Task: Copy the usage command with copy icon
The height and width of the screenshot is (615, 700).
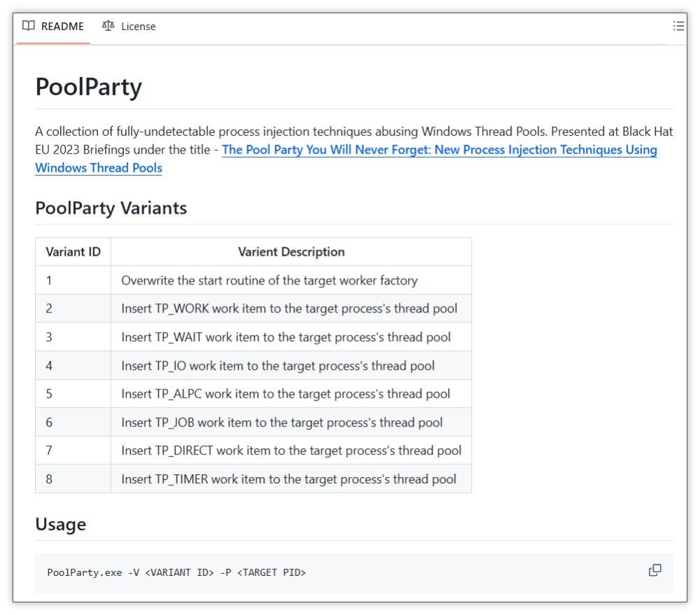Action: click(654, 570)
